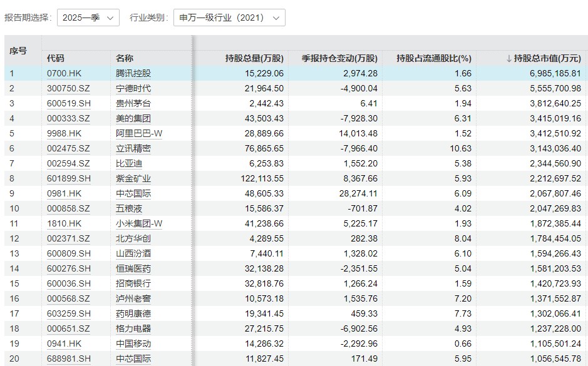Screen dimensions: 588x366
Task: Open the 恒瑞医药 name link
Action: tap(133, 268)
